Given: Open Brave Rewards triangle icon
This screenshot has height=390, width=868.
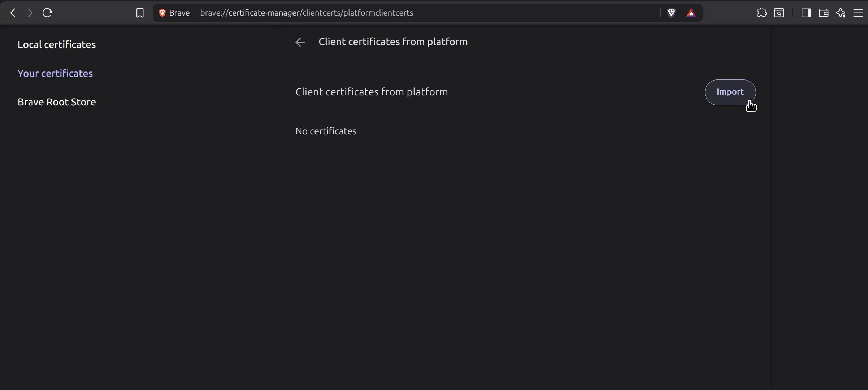Looking at the screenshot, I should [x=691, y=13].
